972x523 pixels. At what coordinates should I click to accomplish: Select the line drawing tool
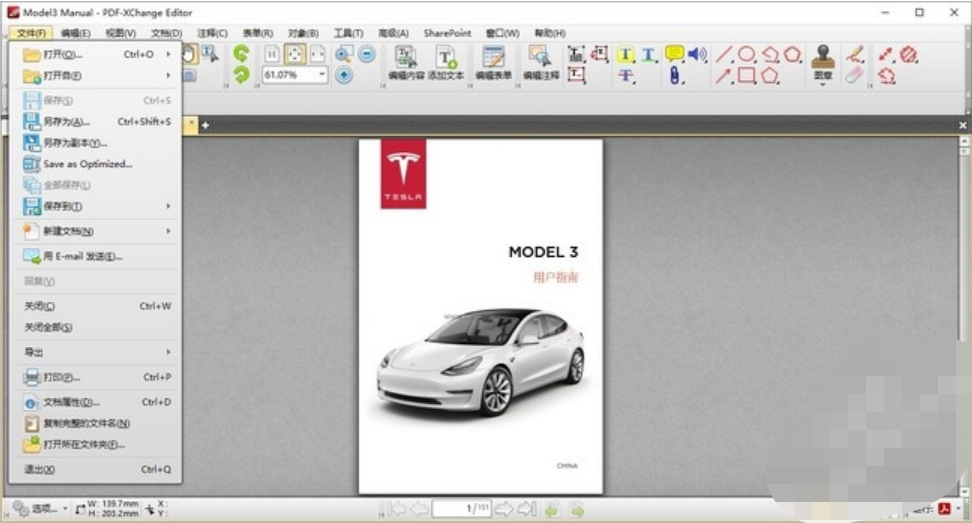click(x=723, y=54)
